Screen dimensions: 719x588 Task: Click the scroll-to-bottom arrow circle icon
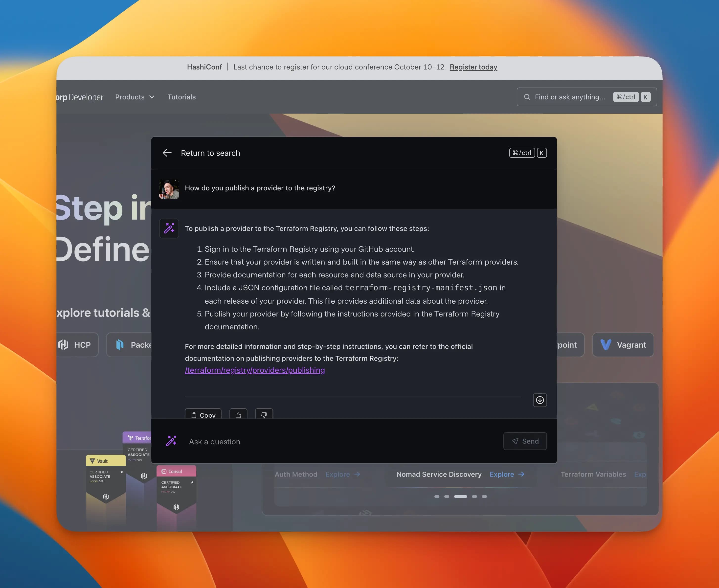539,400
